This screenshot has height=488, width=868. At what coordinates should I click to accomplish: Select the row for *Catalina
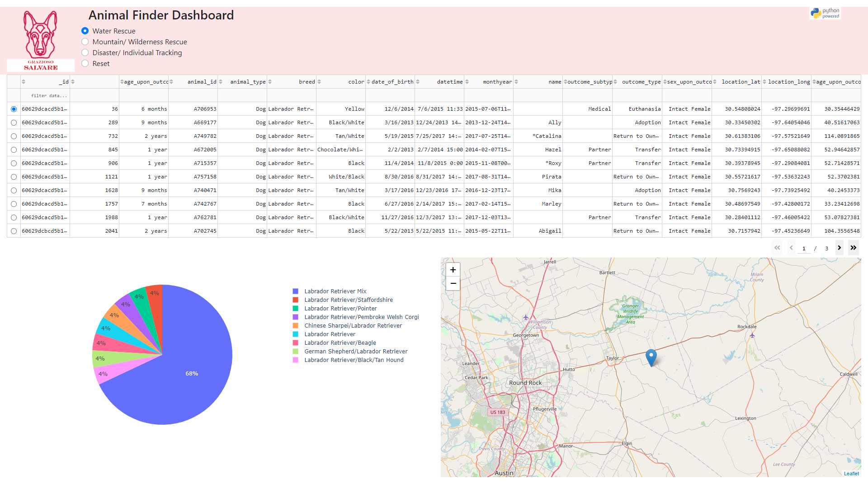[14, 136]
